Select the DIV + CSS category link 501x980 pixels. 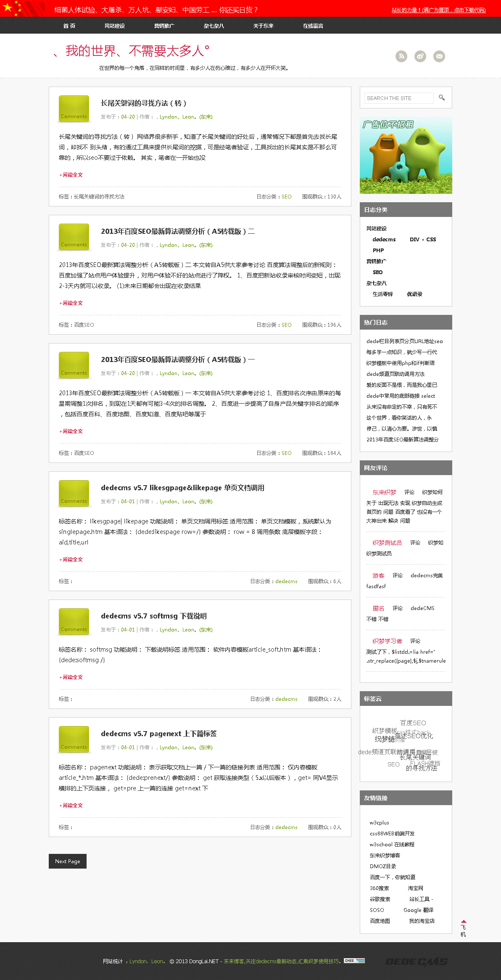click(x=422, y=239)
